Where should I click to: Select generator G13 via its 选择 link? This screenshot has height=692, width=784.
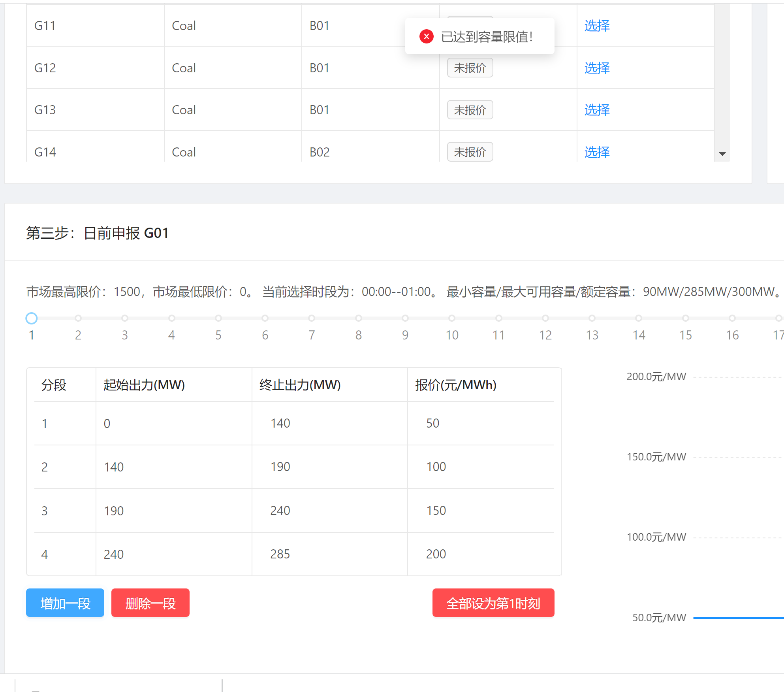[597, 110]
